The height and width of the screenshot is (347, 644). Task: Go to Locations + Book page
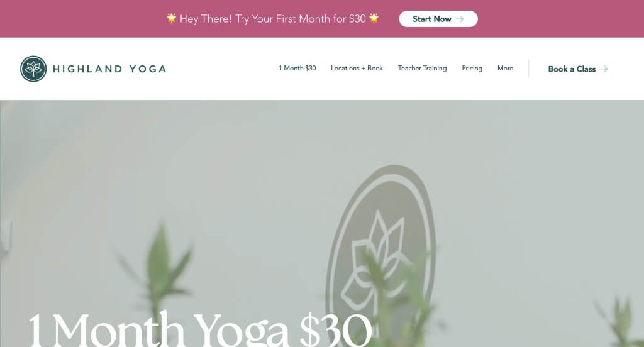(357, 68)
